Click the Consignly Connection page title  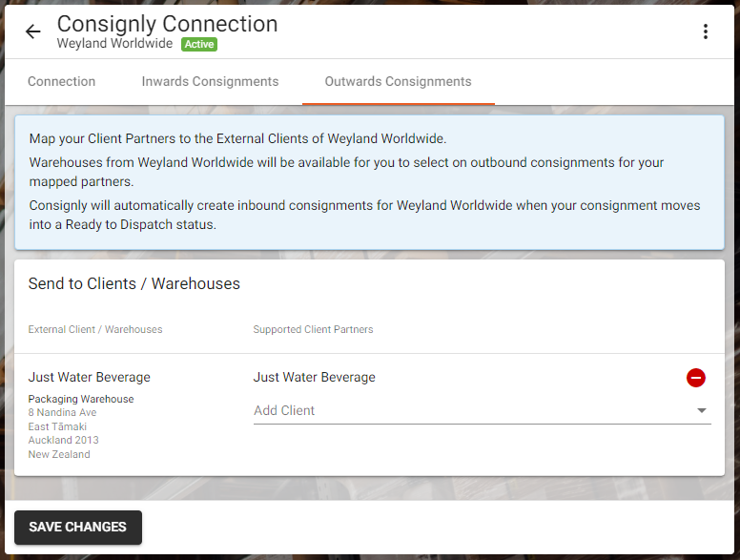coord(167,24)
